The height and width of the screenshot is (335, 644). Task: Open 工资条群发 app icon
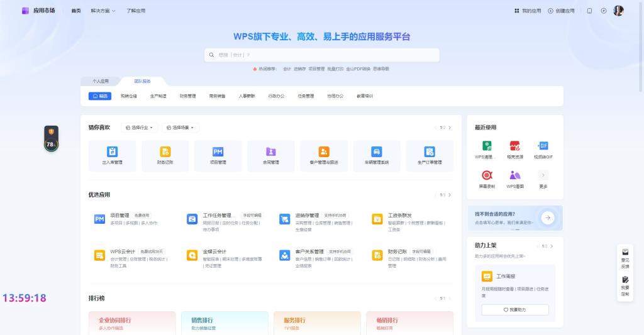tap(377, 219)
